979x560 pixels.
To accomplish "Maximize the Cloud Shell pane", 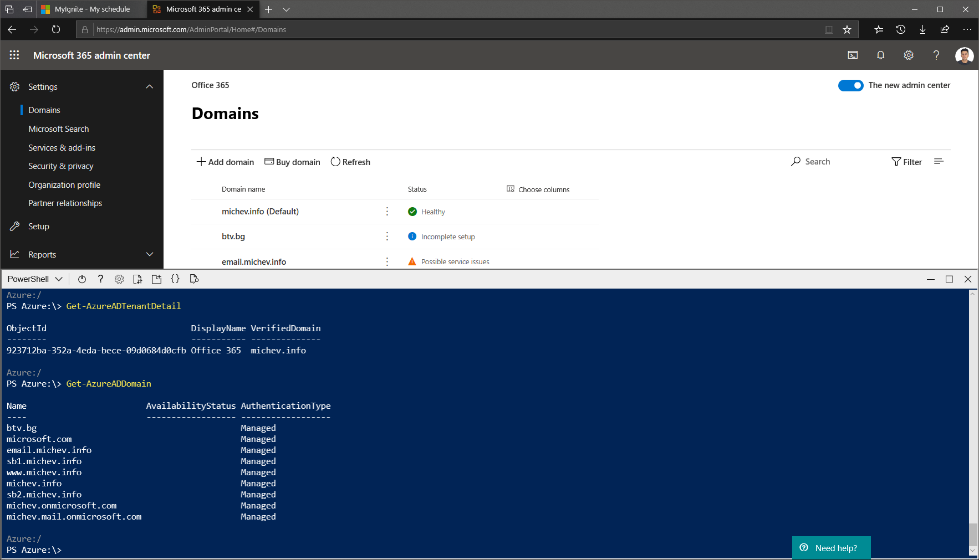I will 949,279.
